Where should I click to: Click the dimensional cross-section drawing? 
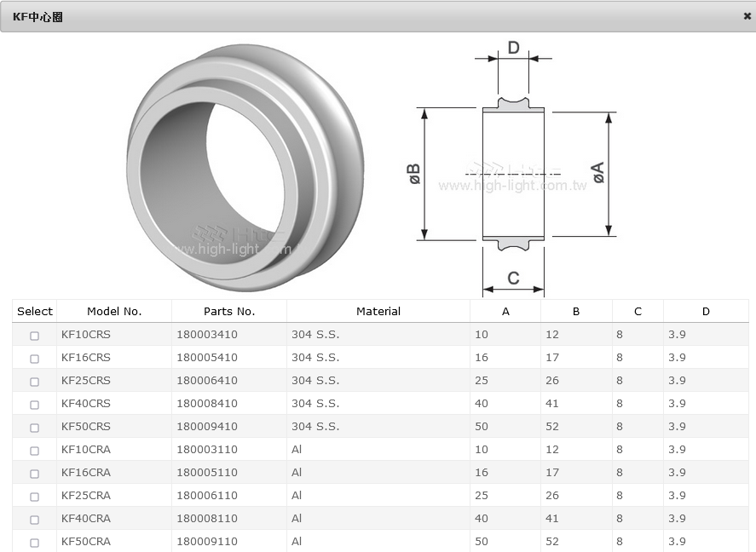tap(512, 170)
